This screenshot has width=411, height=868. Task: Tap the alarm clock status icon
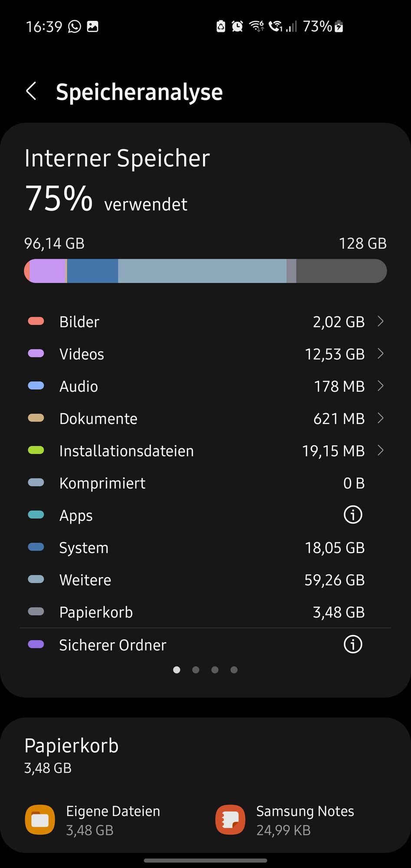pyautogui.click(x=237, y=26)
